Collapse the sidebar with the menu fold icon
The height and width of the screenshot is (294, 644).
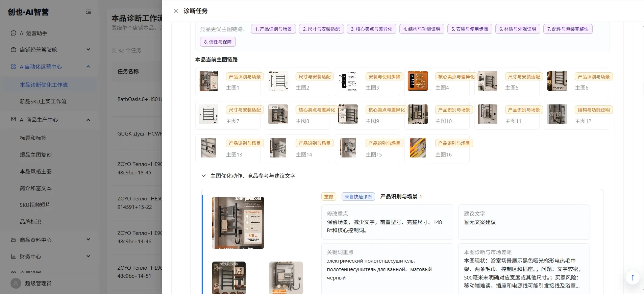(x=89, y=12)
